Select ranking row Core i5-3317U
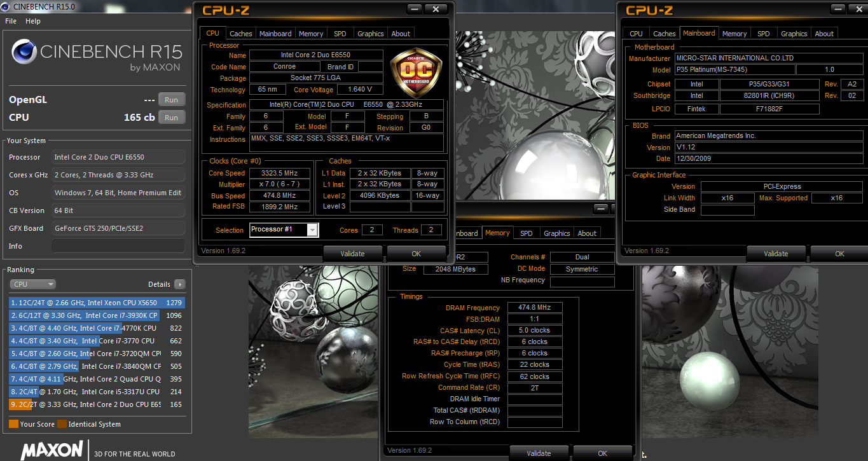The width and height of the screenshot is (868, 461). pos(97,392)
